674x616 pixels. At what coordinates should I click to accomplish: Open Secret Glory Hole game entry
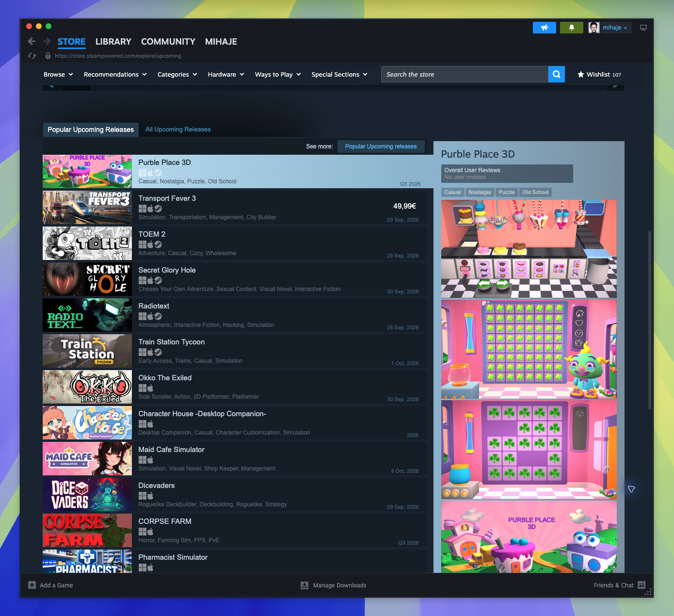point(235,279)
